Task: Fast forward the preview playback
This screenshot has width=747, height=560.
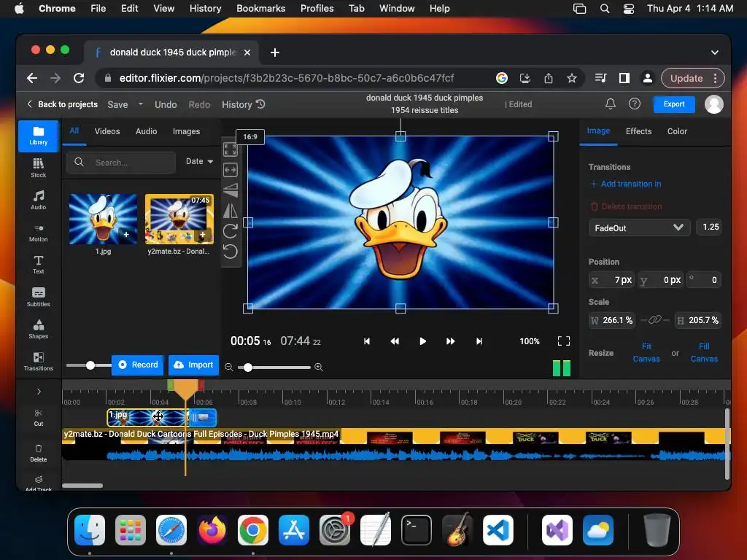Action: 450,341
